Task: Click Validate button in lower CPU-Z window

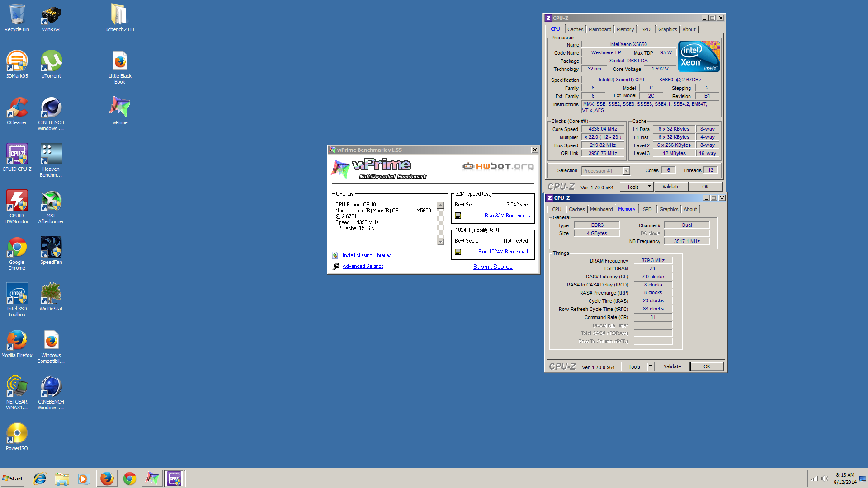Action: pos(672,366)
